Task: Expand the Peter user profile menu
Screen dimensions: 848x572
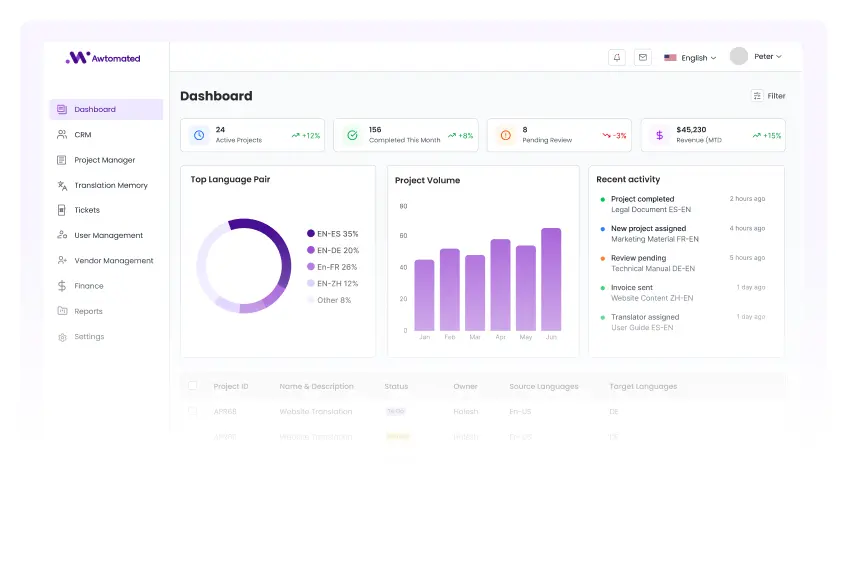Action: (x=756, y=57)
